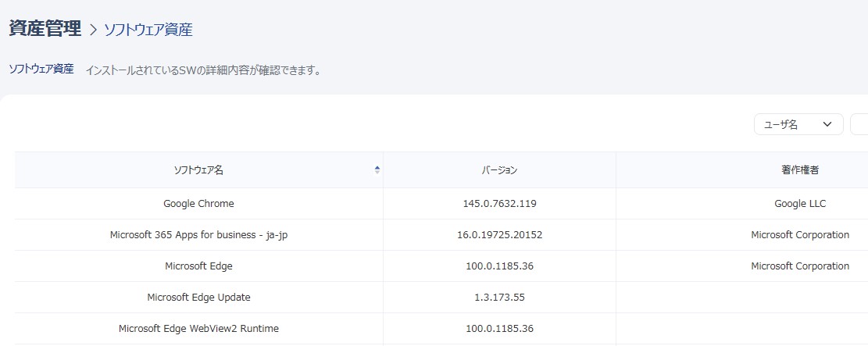The image size is (868, 346).
Task: Select Microsoft 365 Apps for business row name
Action: (198, 235)
